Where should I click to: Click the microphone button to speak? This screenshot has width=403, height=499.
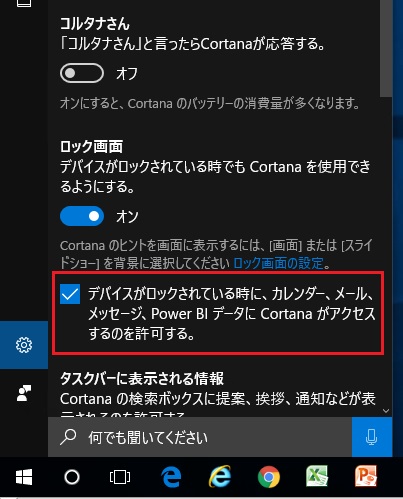pos(372,437)
